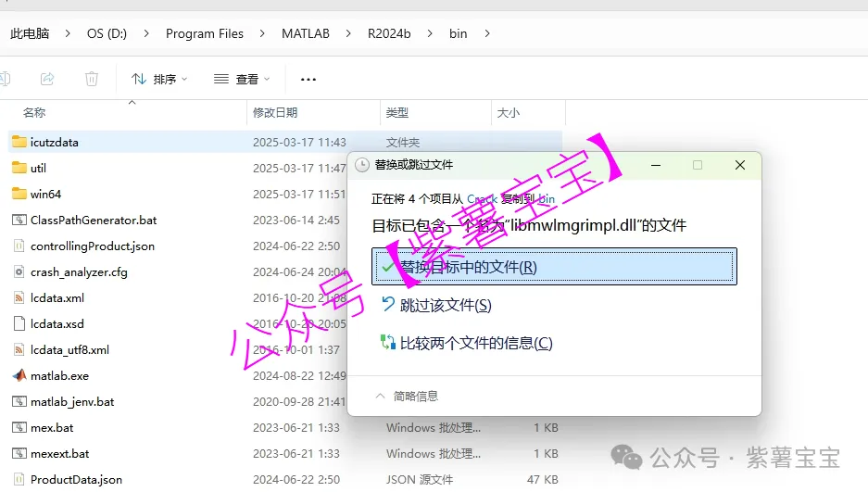Image resolution: width=868 pixels, height=492 pixels.
Task: Sort by the 修改日期 column header
Action: (x=275, y=113)
